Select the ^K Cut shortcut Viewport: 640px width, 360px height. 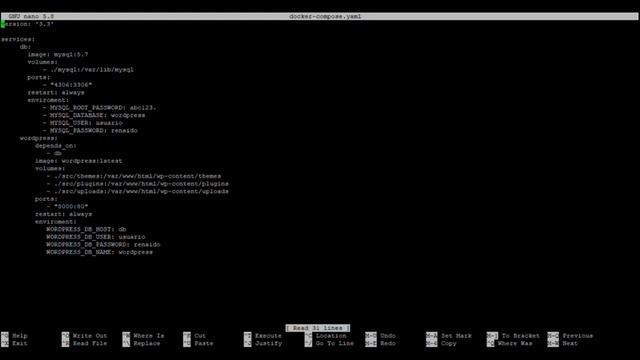195,336
